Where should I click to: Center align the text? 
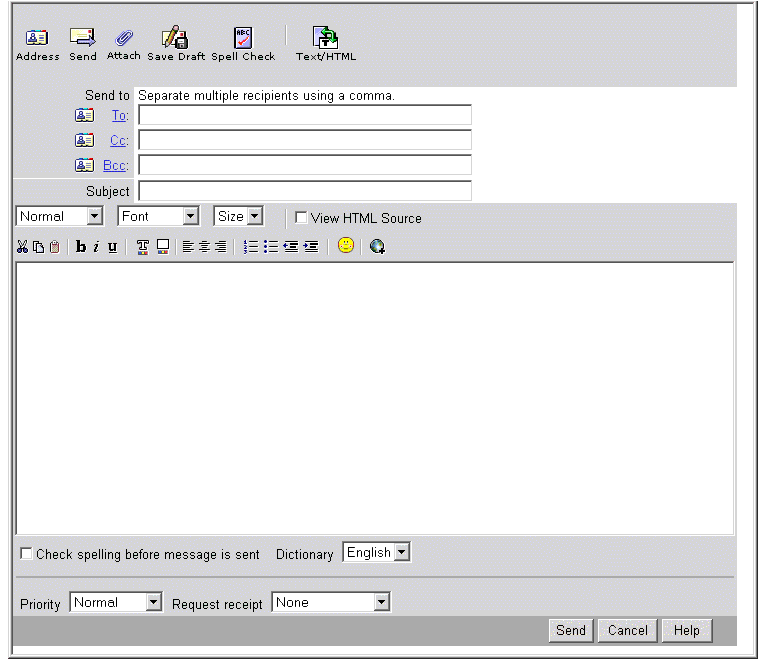pyautogui.click(x=205, y=247)
